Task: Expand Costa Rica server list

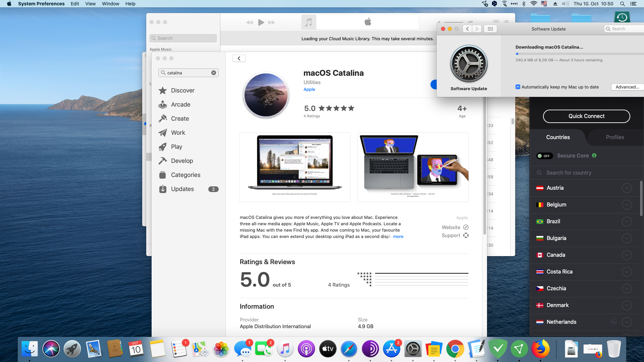Action: 627,272
